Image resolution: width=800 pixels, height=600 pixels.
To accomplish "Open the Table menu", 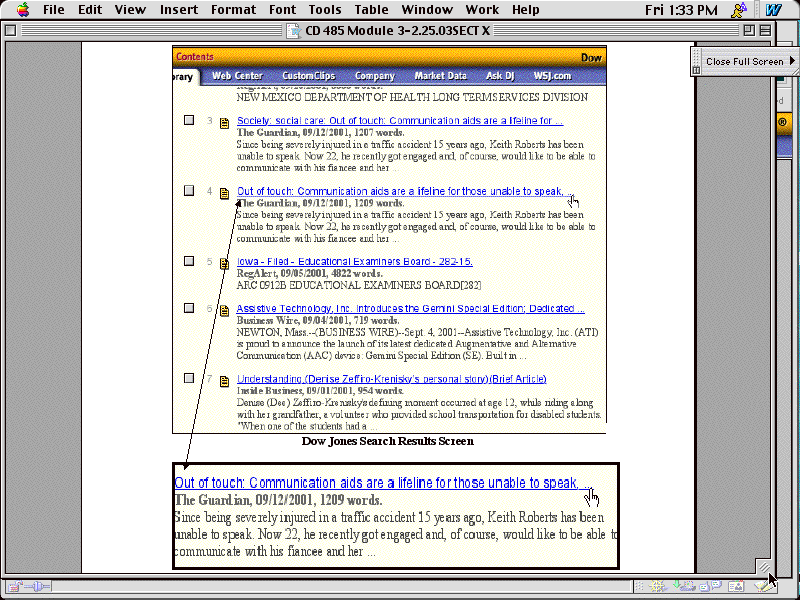I will [371, 10].
